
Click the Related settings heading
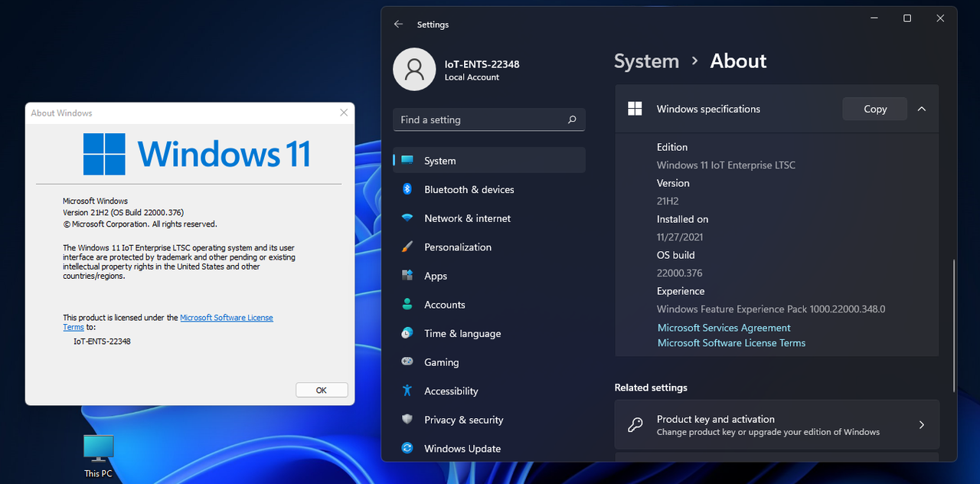(651, 388)
